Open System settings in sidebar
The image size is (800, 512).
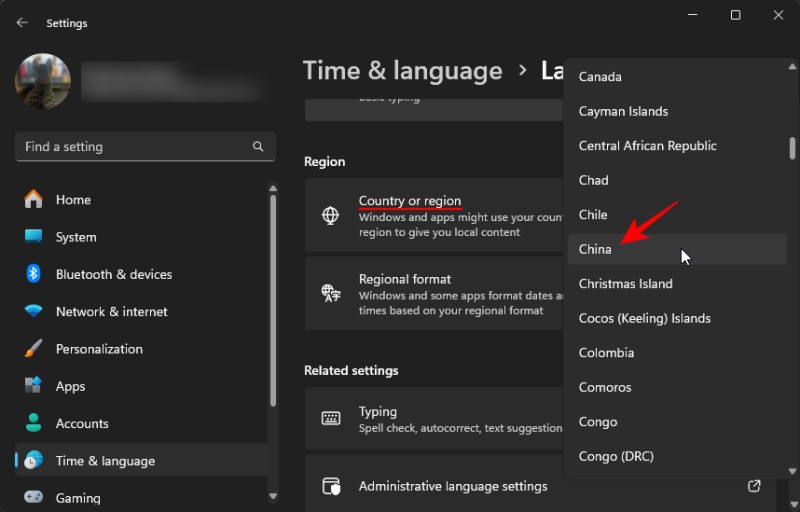point(76,237)
